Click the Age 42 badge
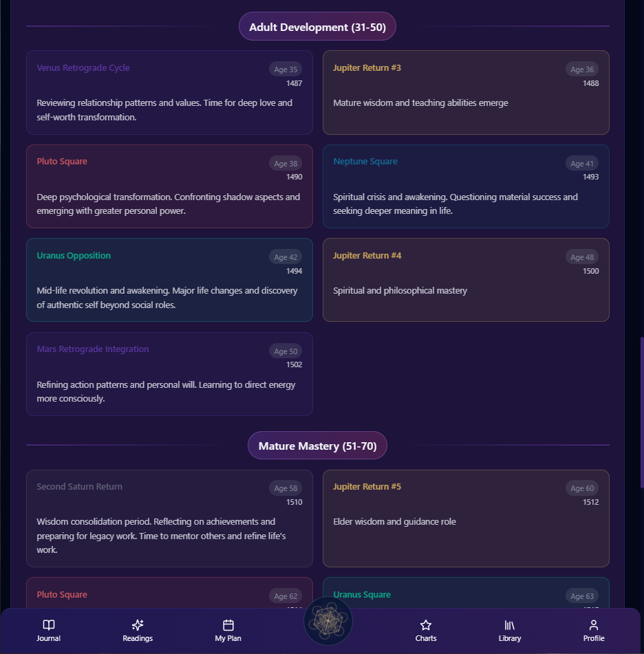The width and height of the screenshot is (644, 654). [x=286, y=257]
